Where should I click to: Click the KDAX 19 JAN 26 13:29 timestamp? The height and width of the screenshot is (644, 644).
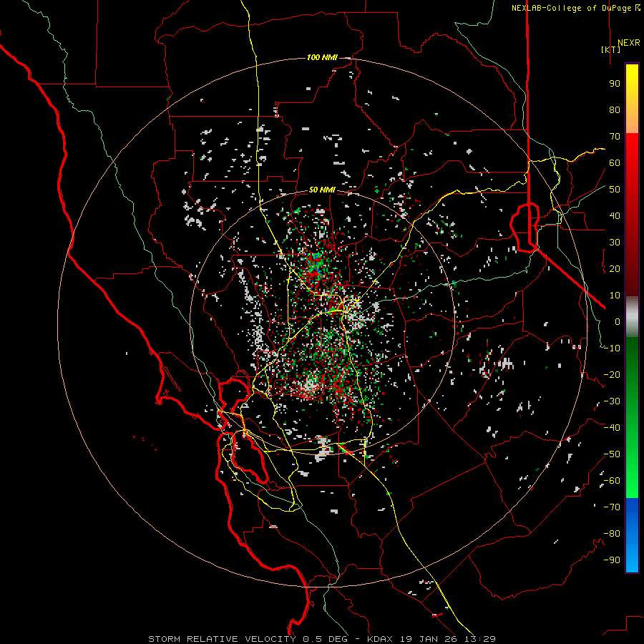tap(431, 639)
